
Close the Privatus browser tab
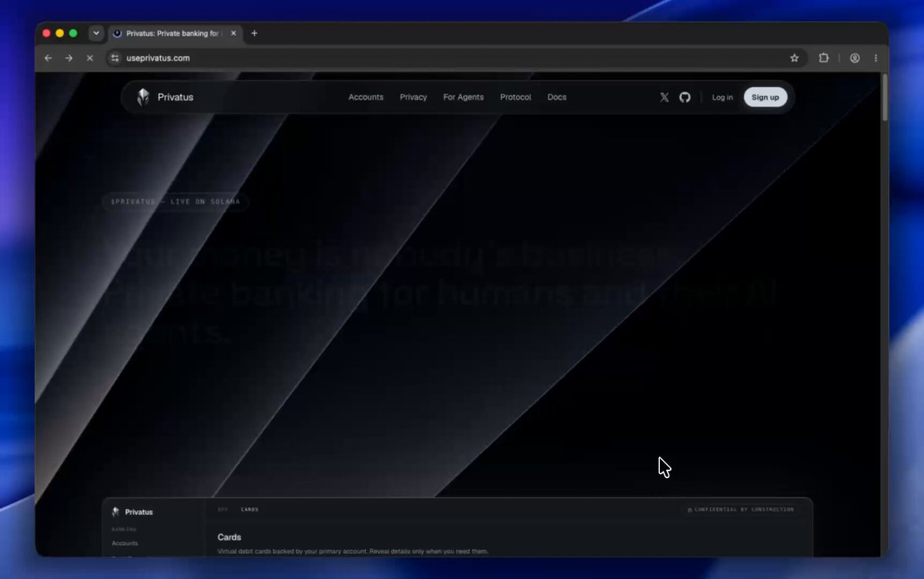click(233, 33)
